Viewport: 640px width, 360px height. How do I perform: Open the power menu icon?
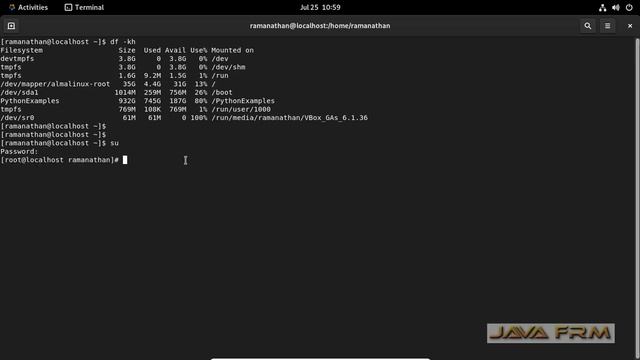pos(629,7)
